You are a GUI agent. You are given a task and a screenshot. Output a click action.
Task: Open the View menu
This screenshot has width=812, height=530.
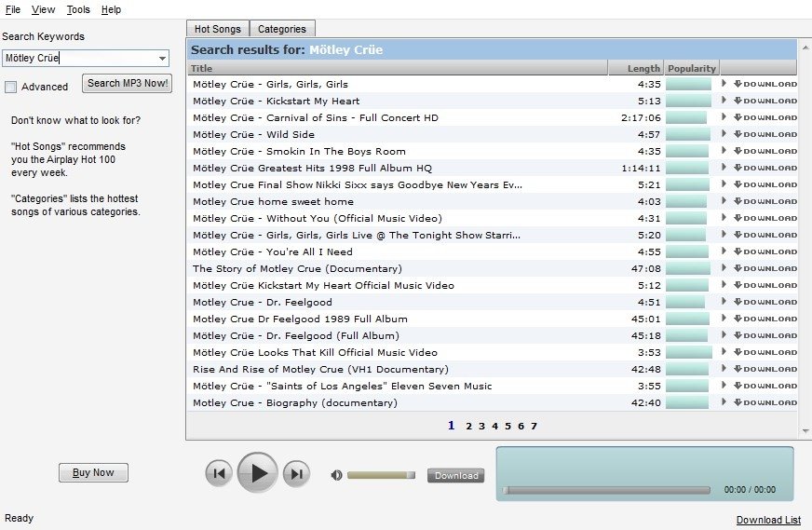pos(43,9)
